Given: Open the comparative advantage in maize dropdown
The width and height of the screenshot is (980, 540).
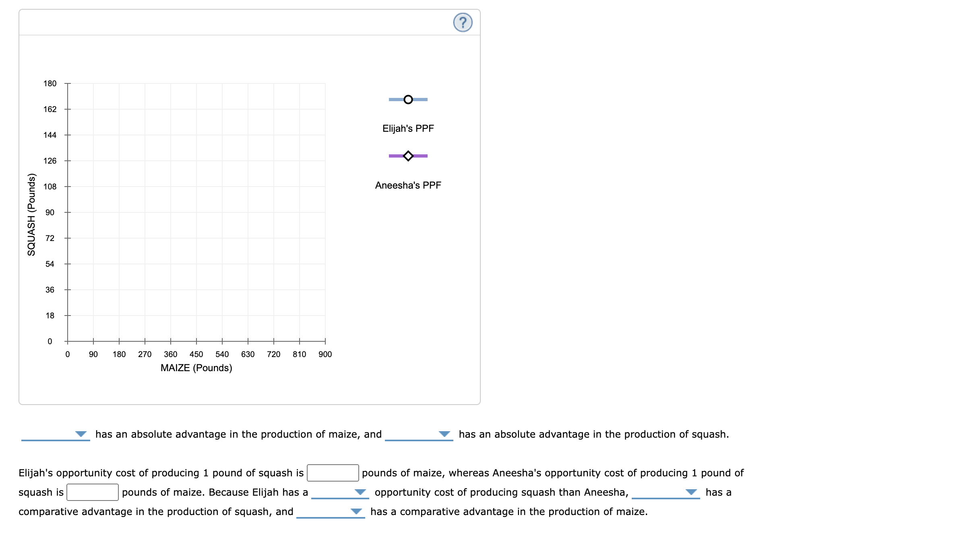Looking at the screenshot, I should 331,512.
